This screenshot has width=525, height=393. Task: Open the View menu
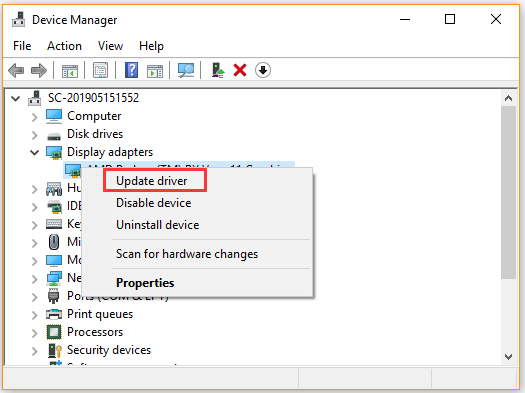click(x=110, y=46)
